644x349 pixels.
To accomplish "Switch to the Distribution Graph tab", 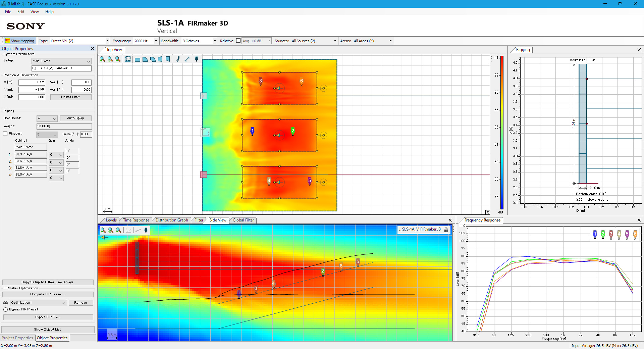I will [x=172, y=220].
